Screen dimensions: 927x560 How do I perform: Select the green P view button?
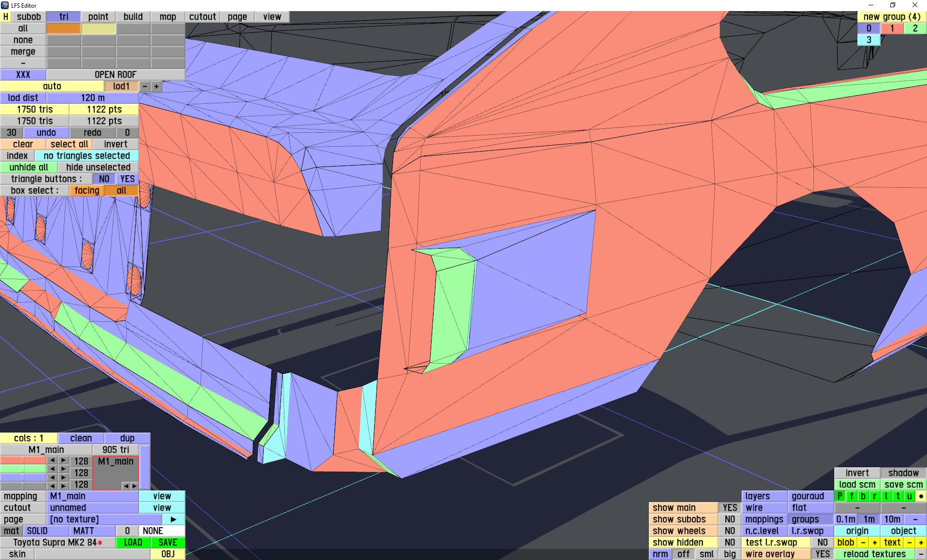tap(840, 496)
